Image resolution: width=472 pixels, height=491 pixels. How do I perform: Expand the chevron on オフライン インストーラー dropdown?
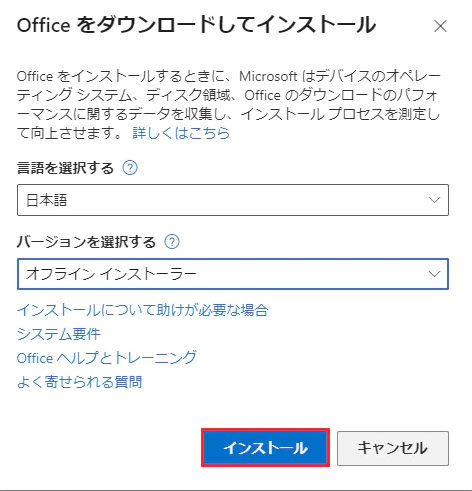click(x=434, y=274)
